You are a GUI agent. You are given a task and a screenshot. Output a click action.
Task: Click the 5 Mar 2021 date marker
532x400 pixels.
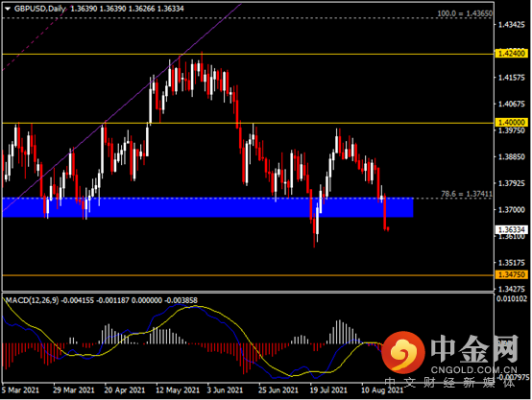coord(20,390)
